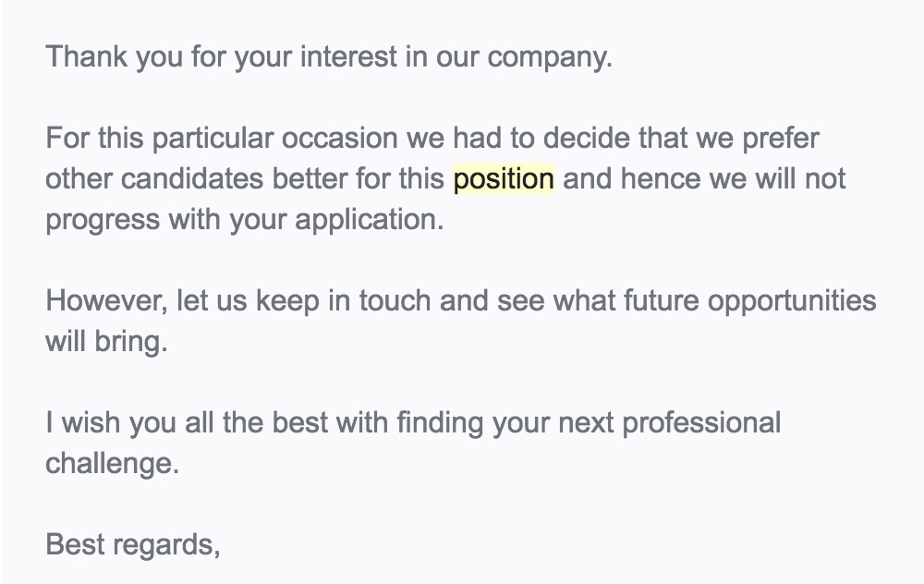Click the word "candidates"
The width and height of the screenshot is (924, 584).
click(x=178, y=179)
